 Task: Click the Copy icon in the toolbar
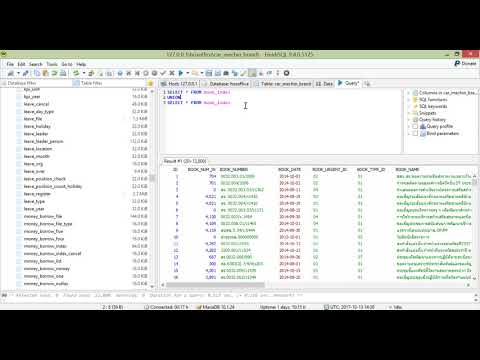pos(37,73)
